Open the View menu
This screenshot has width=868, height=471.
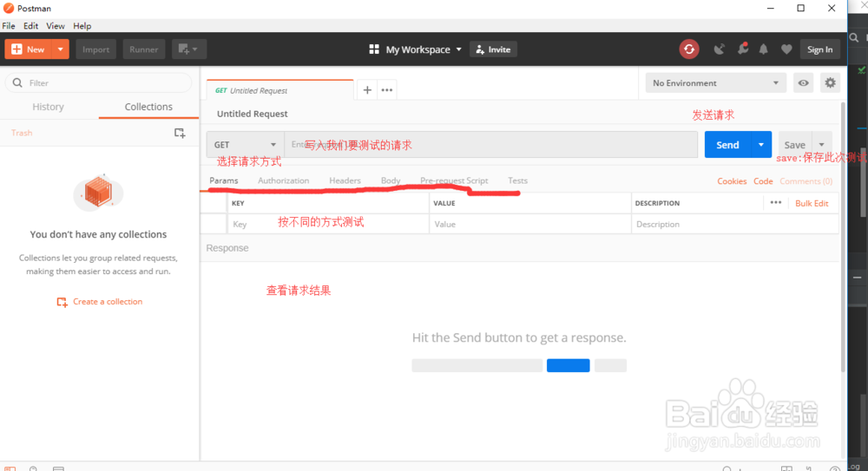pos(56,26)
